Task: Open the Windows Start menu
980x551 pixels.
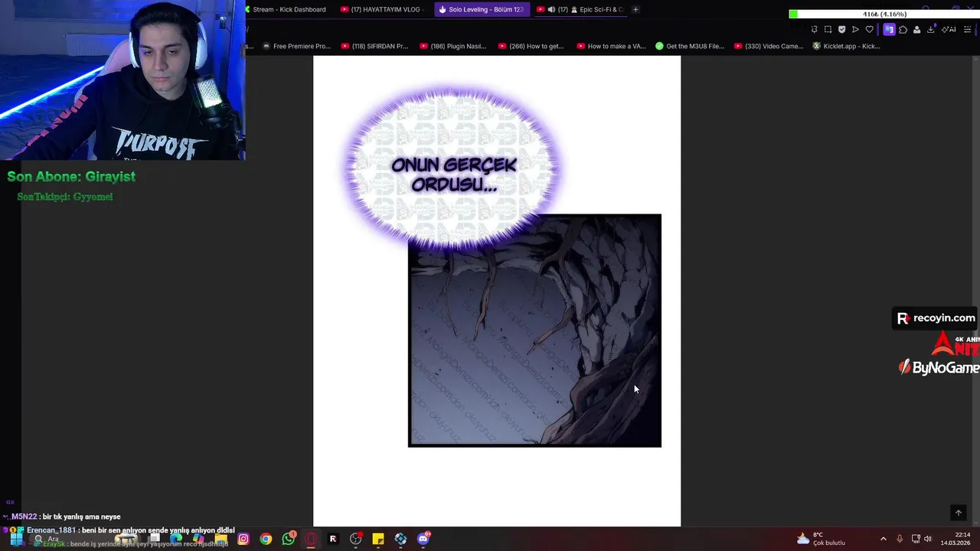Action: (16, 539)
